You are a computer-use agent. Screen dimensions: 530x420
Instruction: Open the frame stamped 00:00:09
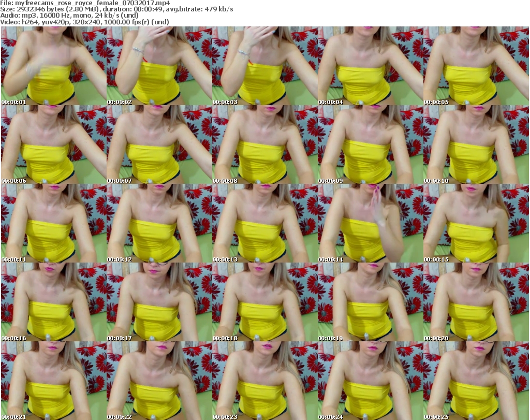(371, 144)
